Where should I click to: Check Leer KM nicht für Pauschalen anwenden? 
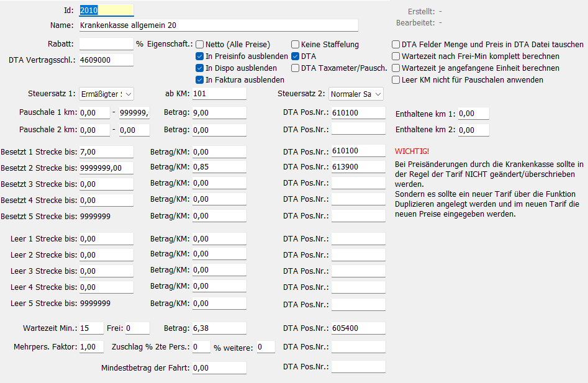click(396, 80)
